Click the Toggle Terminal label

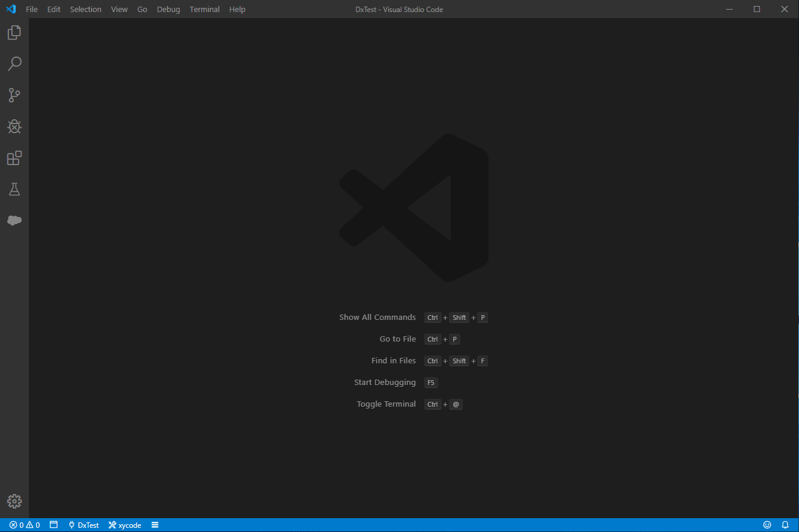(x=386, y=404)
